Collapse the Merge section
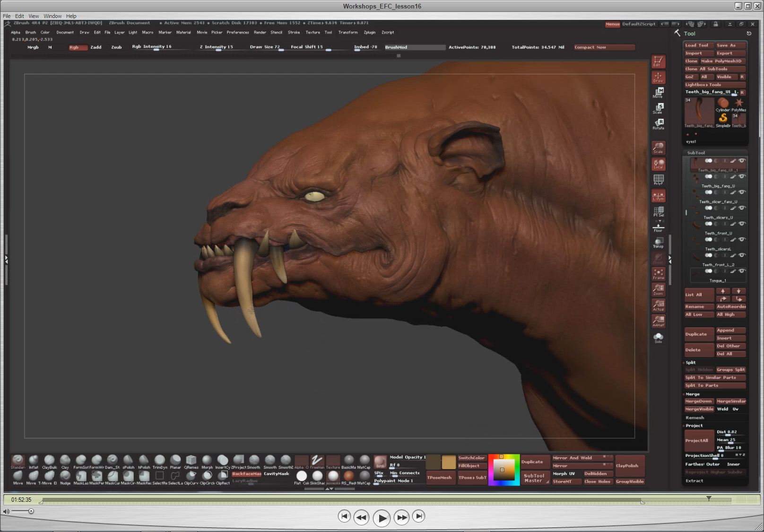This screenshot has height=532, width=764. 693,394
